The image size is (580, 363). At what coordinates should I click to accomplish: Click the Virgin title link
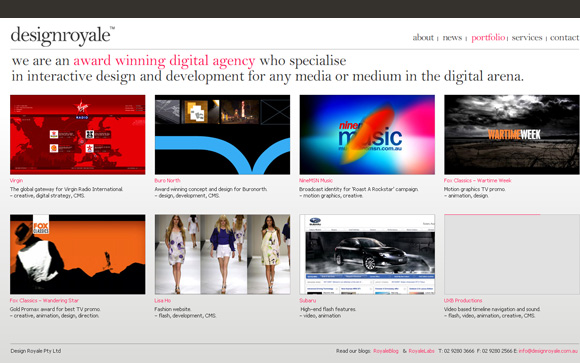click(x=16, y=181)
